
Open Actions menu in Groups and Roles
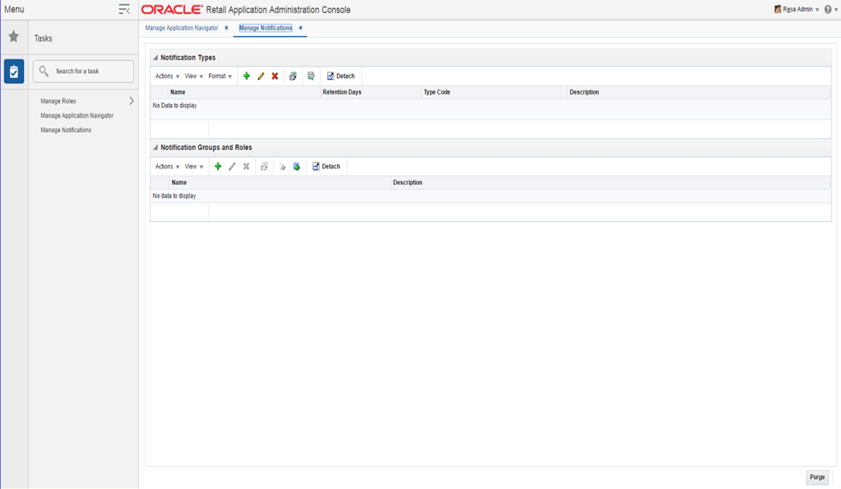[167, 166]
